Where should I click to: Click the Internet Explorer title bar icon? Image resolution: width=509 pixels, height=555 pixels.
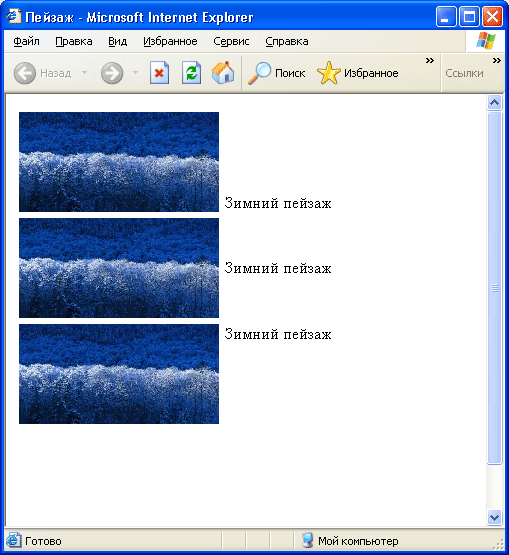13,16
